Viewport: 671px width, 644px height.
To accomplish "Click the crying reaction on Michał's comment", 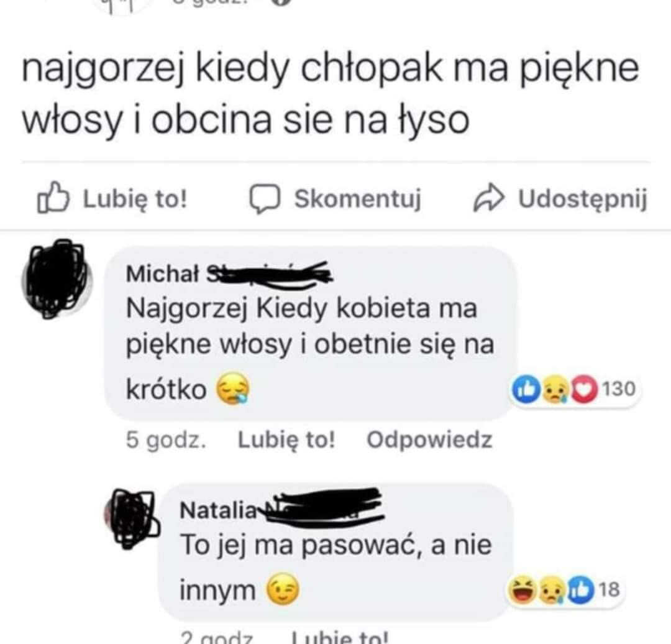I will pos(555,389).
